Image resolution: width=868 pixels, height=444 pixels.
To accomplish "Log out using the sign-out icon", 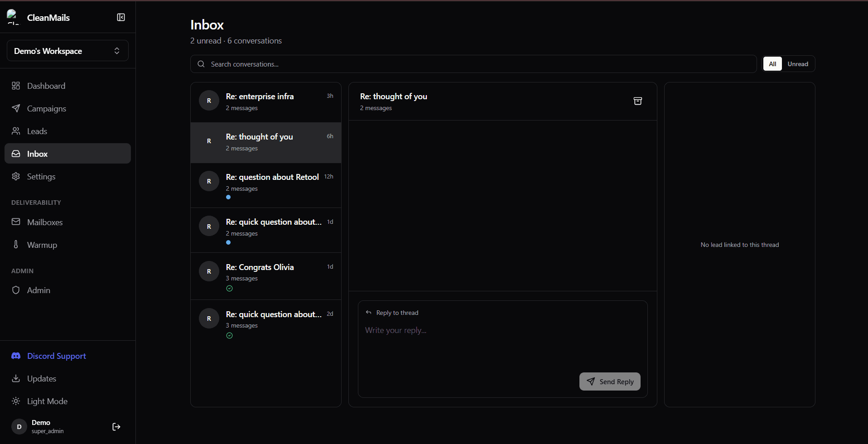I will [x=116, y=427].
